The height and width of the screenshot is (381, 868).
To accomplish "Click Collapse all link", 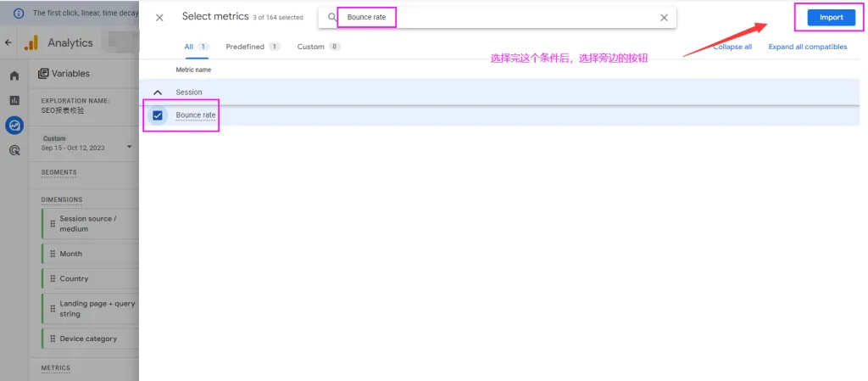I will pyautogui.click(x=732, y=47).
